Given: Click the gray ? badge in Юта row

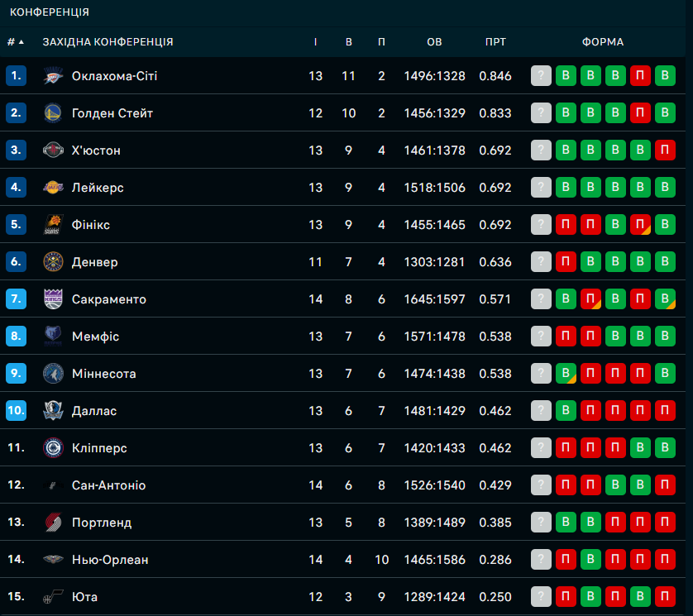Looking at the screenshot, I should click(x=541, y=597).
